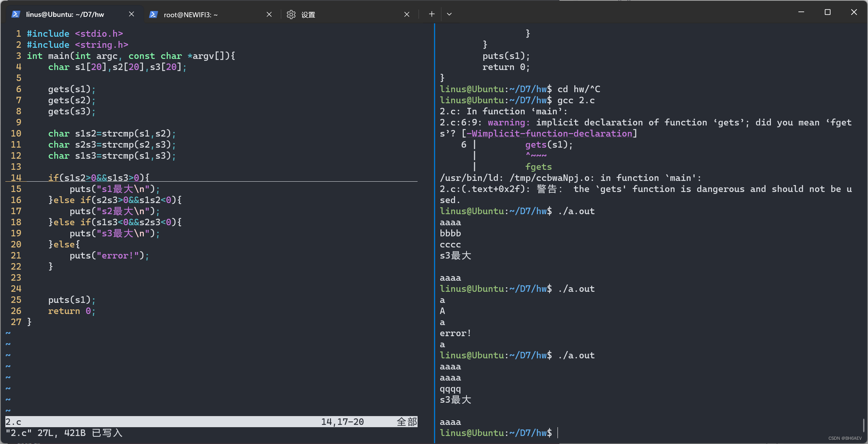Click the vertical pane divider between splits
Screen dimensions: 868x444
point(434,229)
